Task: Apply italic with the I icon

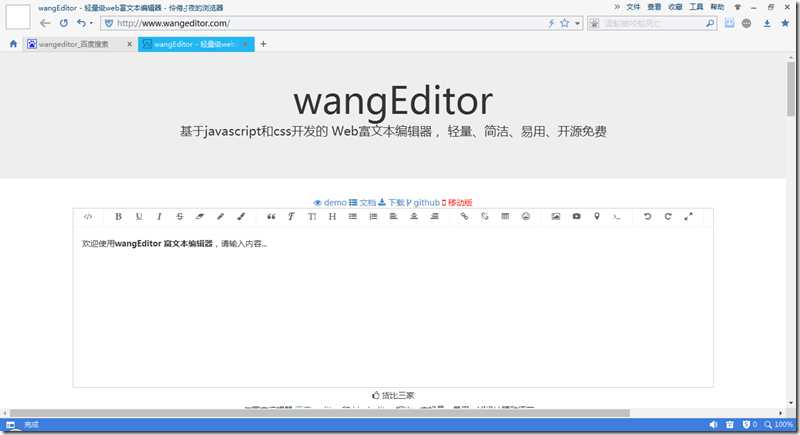Action: tap(159, 217)
